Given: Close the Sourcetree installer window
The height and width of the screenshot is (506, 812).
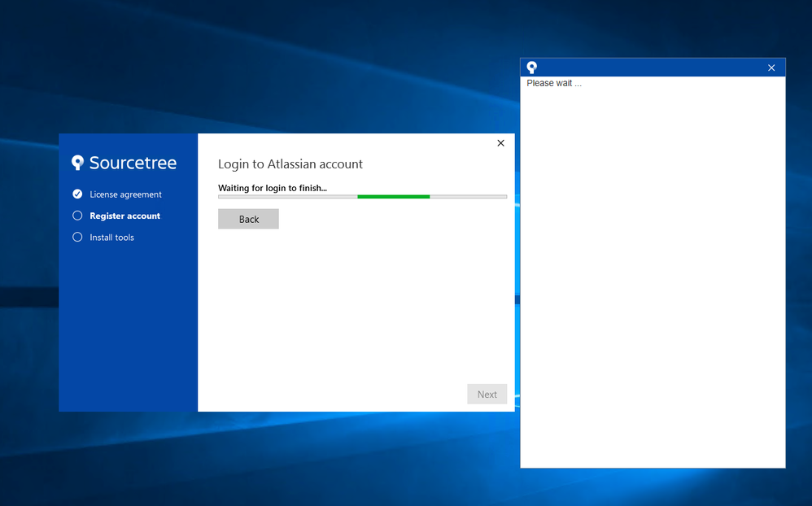Looking at the screenshot, I should pyautogui.click(x=500, y=143).
